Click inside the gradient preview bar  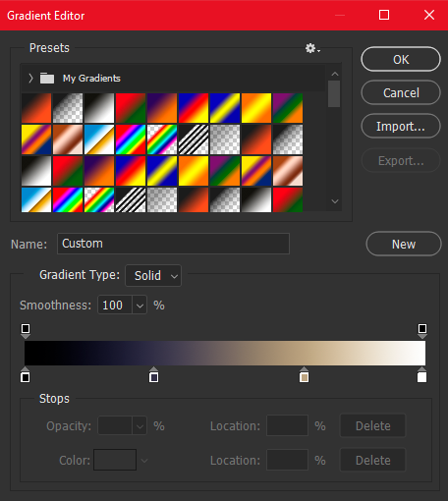(225, 353)
